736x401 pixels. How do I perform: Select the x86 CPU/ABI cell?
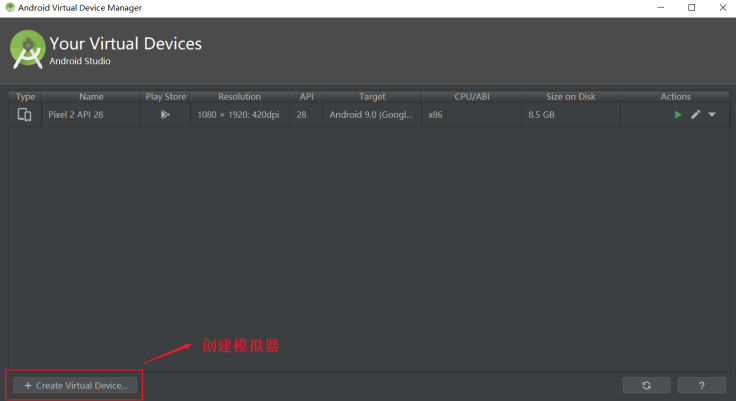tap(472, 115)
